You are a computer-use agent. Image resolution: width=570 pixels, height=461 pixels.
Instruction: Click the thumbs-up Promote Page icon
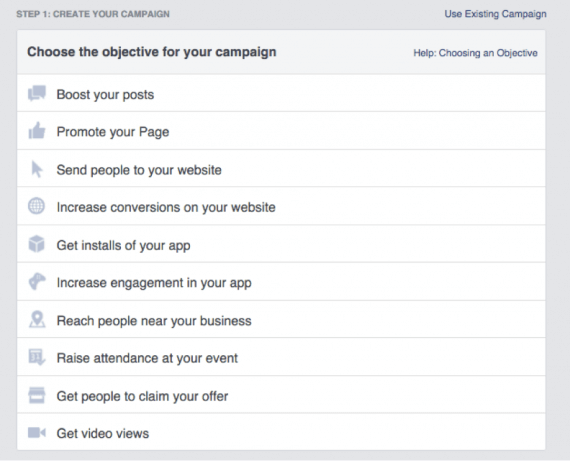pyautogui.click(x=37, y=131)
